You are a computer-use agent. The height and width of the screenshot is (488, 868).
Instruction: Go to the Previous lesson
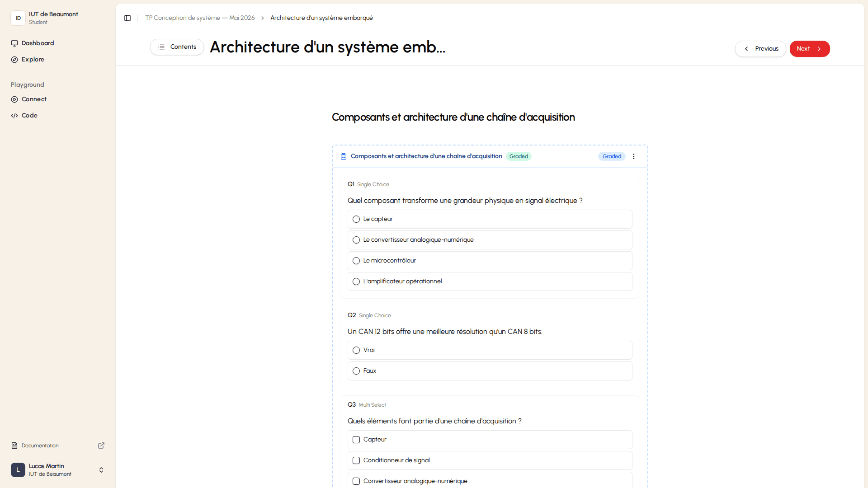click(760, 49)
